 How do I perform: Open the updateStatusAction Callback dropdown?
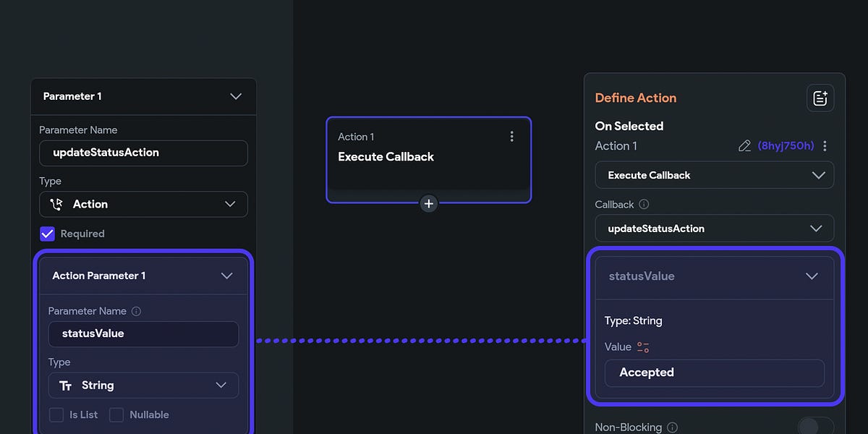click(x=714, y=228)
